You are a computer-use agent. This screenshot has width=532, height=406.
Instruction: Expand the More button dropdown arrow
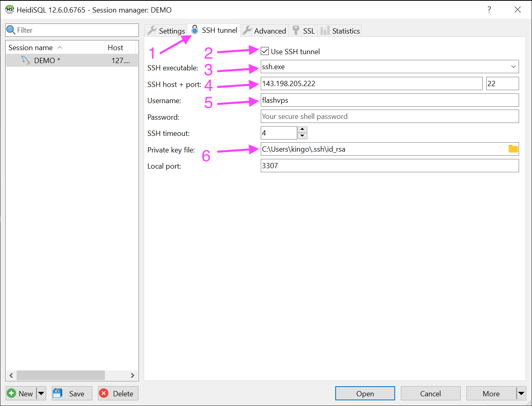coord(521,393)
